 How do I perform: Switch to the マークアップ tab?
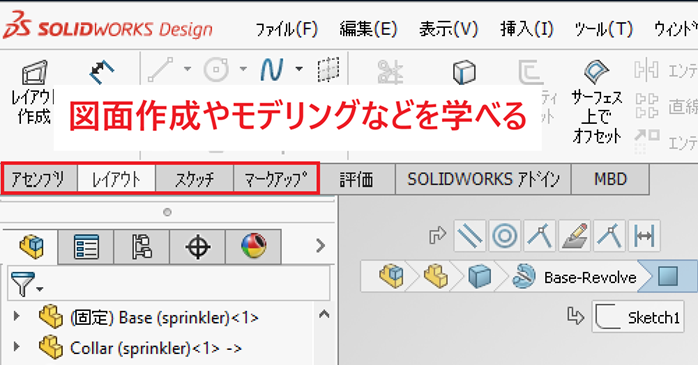[x=276, y=179]
